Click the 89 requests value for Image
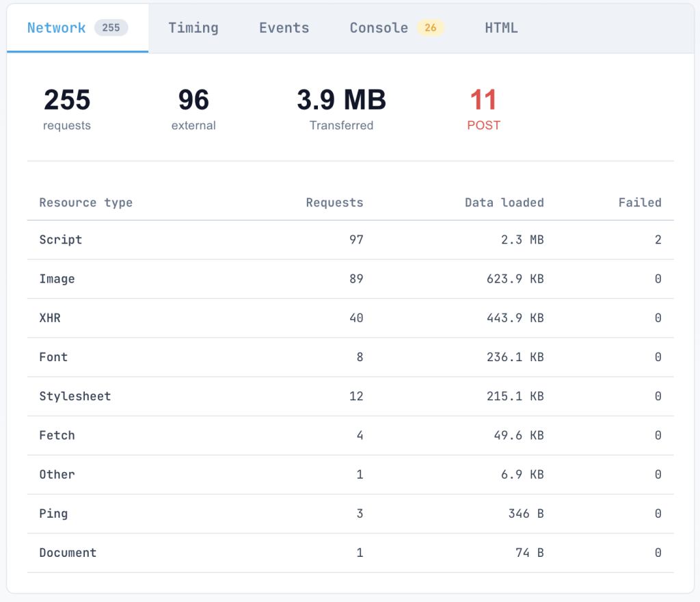The width and height of the screenshot is (700, 602). coord(356,279)
